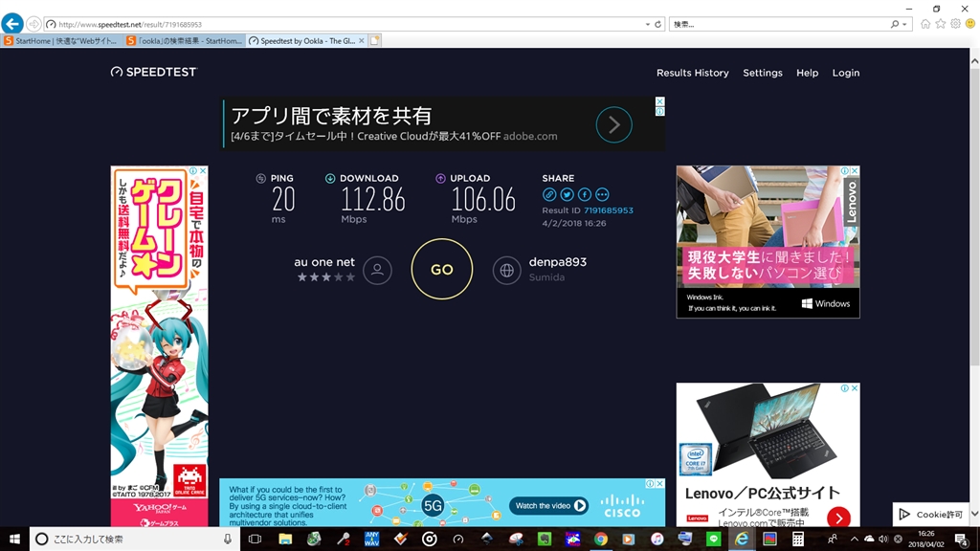Share result on Facebook

tap(585, 194)
